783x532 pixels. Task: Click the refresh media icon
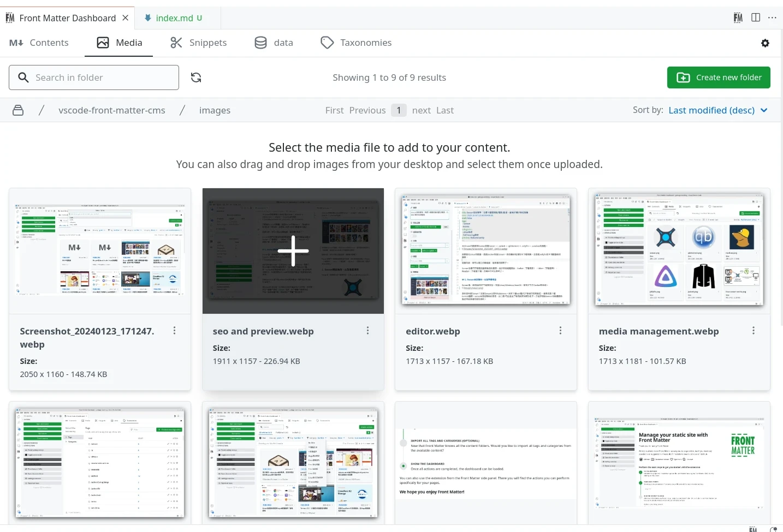(x=196, y=77)
